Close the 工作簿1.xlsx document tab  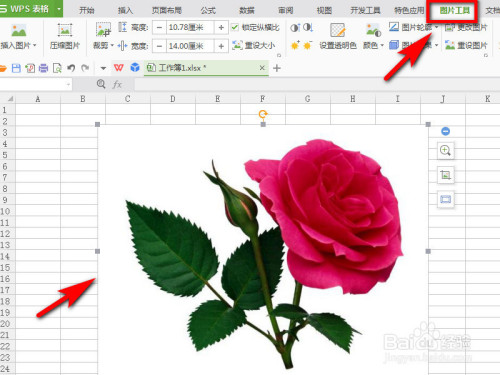262,68
